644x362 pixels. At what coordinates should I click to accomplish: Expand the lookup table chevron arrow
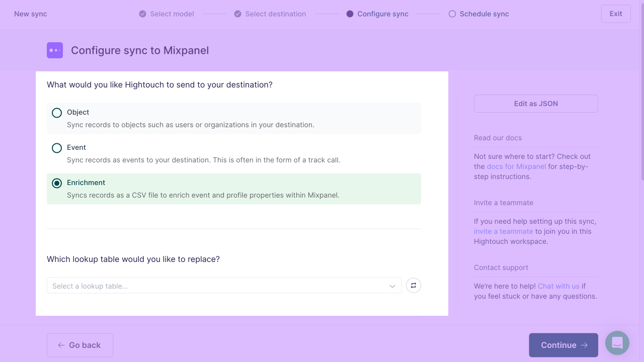point(392,286)
